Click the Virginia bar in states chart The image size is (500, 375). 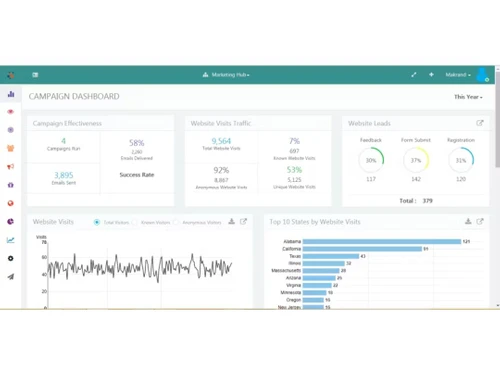317,285
